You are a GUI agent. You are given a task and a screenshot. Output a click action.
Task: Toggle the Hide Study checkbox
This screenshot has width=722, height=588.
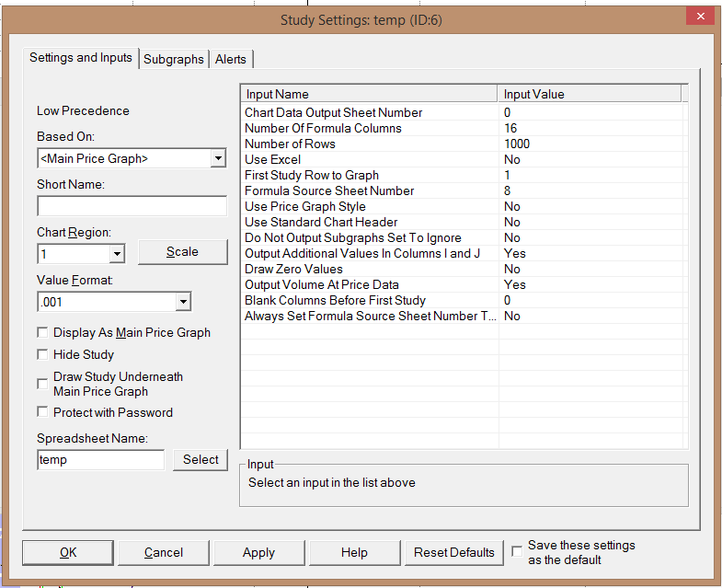[x=43, y=354]
